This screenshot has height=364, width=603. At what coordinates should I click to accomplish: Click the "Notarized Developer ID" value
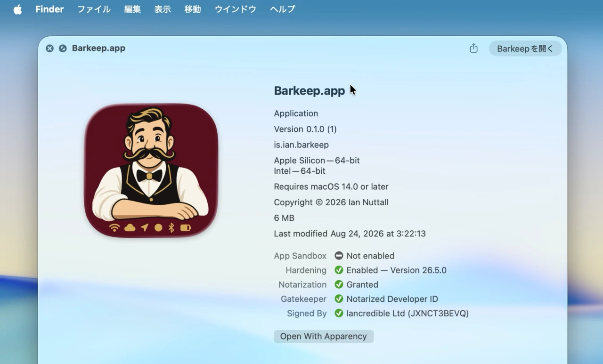(x=392, y=299)
